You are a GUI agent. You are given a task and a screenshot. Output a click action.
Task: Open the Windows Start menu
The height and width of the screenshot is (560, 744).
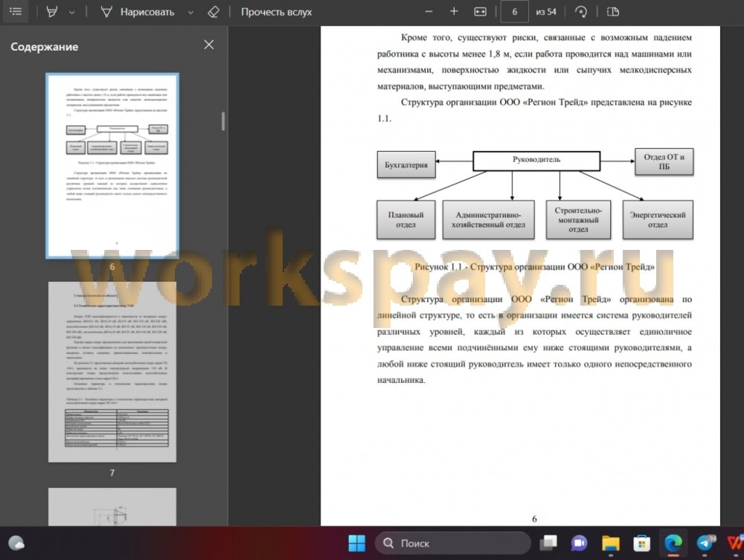pyautogui.click(x=357, y=543)
